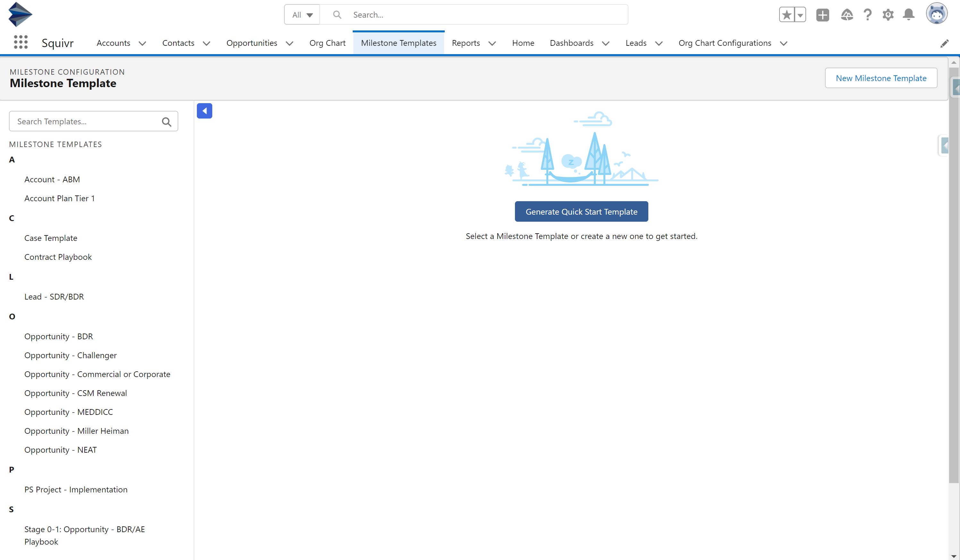The width and height of the screenshot is (960, 560).
Task: Click Generate Quick Start Template button
Action: (x=581, y=212)
